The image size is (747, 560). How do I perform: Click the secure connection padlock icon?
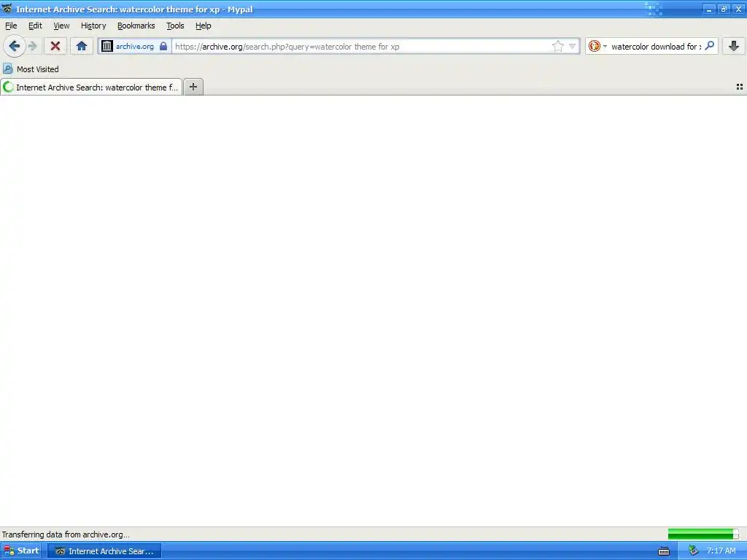click(x=163, y=46)
